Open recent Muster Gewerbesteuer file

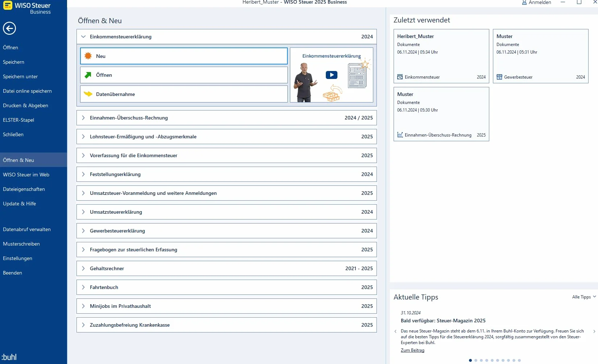pos(541,56)
